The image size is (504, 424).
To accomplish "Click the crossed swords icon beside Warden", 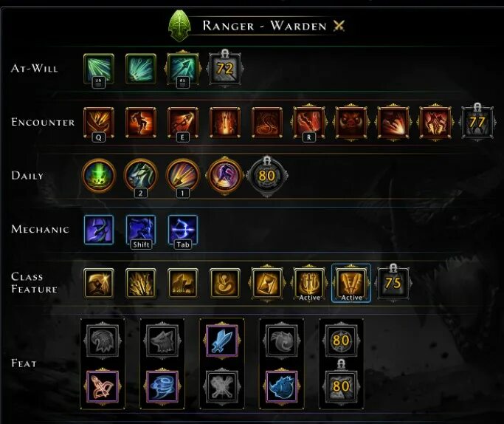I will tap(339, 25).
